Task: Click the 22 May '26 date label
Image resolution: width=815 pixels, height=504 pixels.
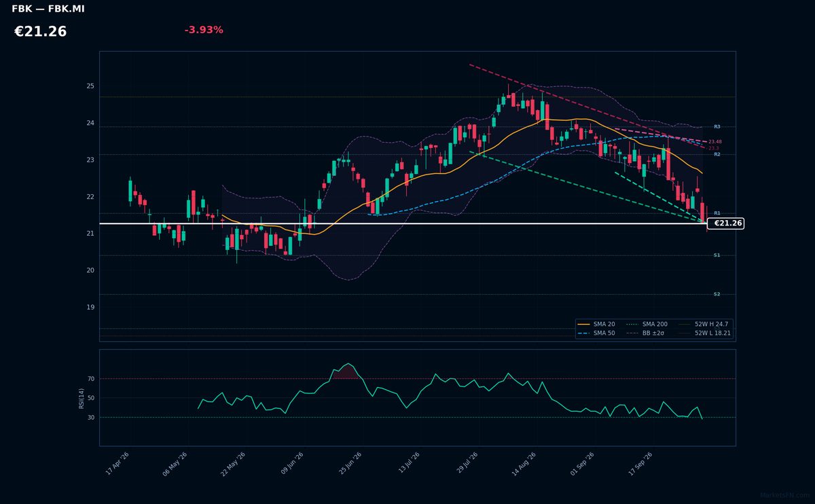Action: tap(232, 464)
